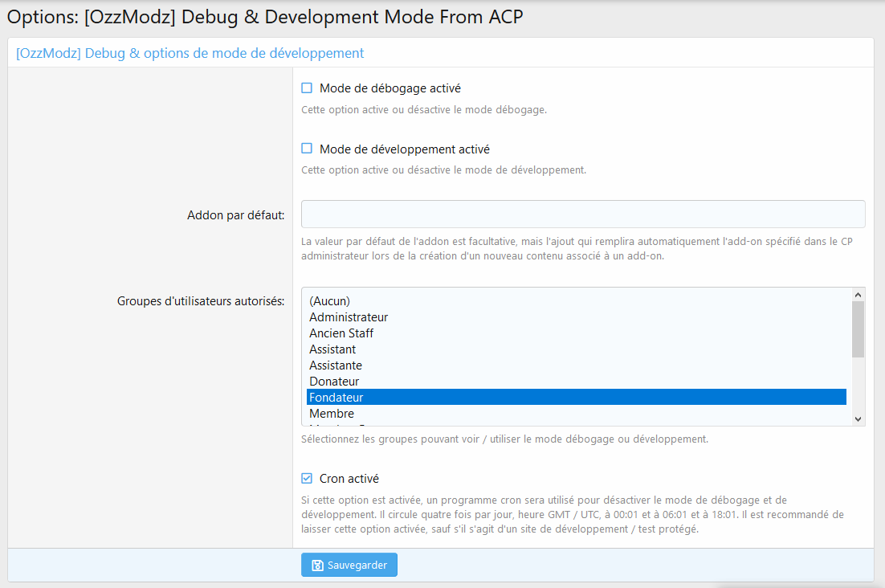Toggle Mode de développement activé checkbox
Screen dimensions: 885x588
[x=307, y=149]
